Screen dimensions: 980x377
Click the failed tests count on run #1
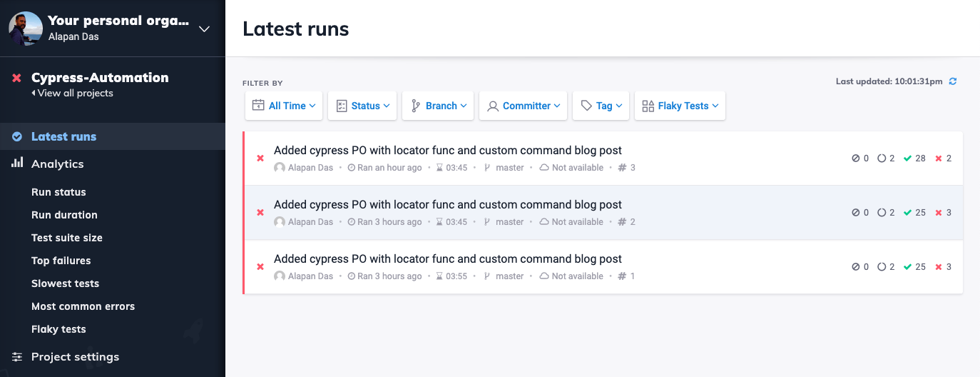943,267
